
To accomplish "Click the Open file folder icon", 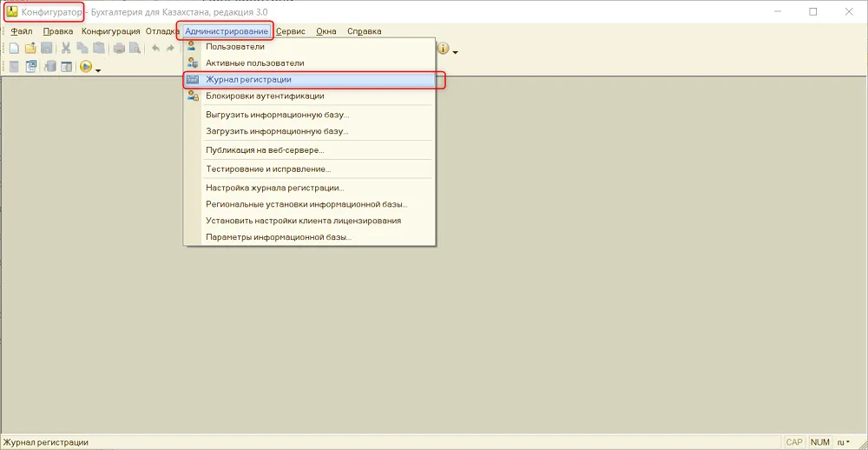I will coord(30,49).
